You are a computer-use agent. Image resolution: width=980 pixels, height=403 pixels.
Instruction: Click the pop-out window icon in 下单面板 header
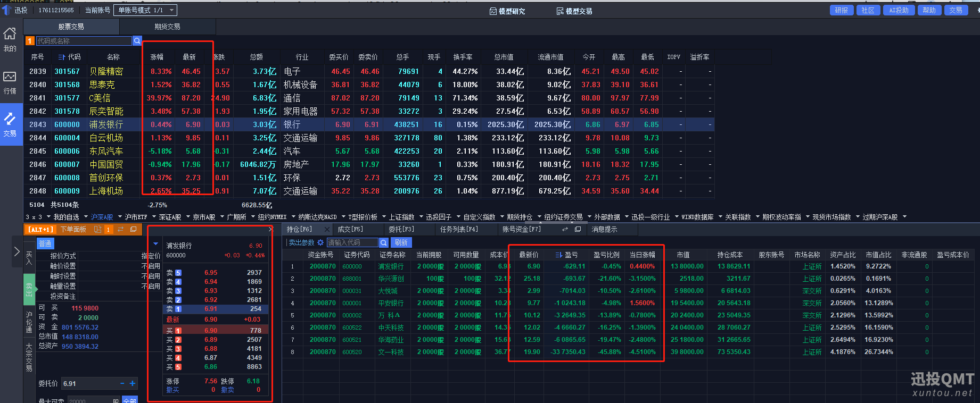[x=133, y=229]
